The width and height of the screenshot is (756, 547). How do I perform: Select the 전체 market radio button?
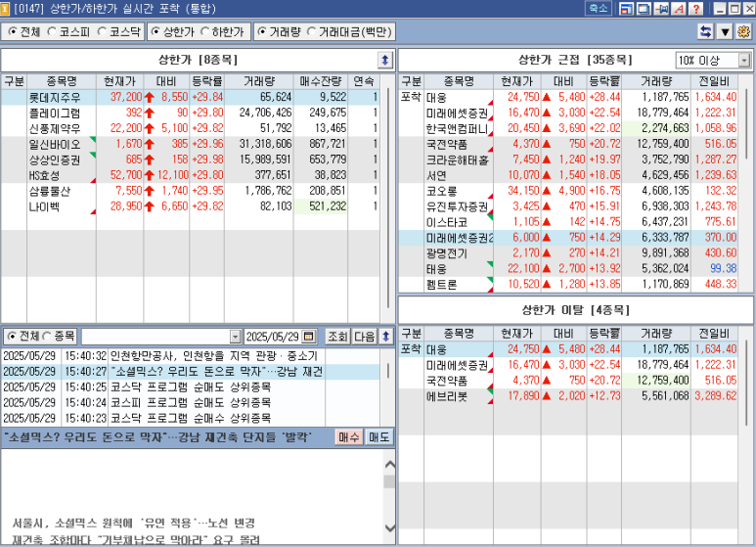pyautogui.click(x=13, y=32)
